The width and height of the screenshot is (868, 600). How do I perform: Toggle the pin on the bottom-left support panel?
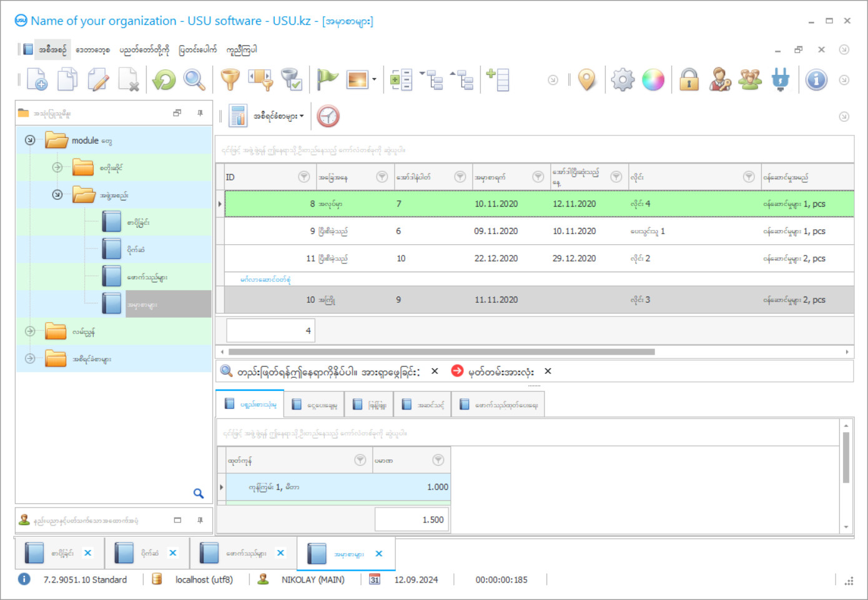click(200, 519)
